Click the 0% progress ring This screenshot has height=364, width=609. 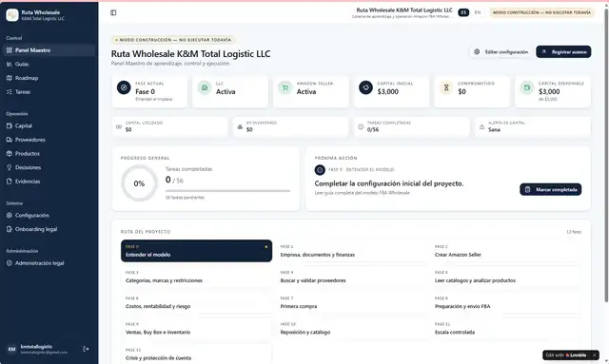(x=139, y=183)
